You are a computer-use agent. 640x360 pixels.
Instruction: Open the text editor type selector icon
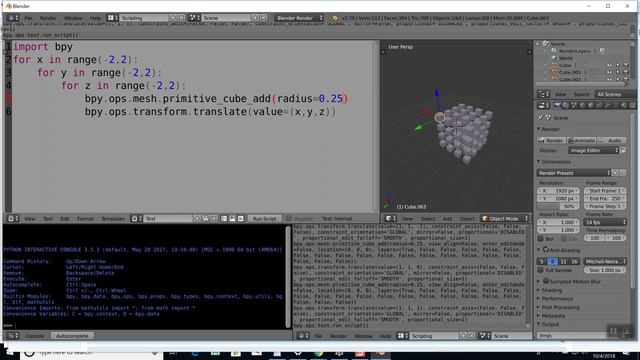[x=13, y=219]
